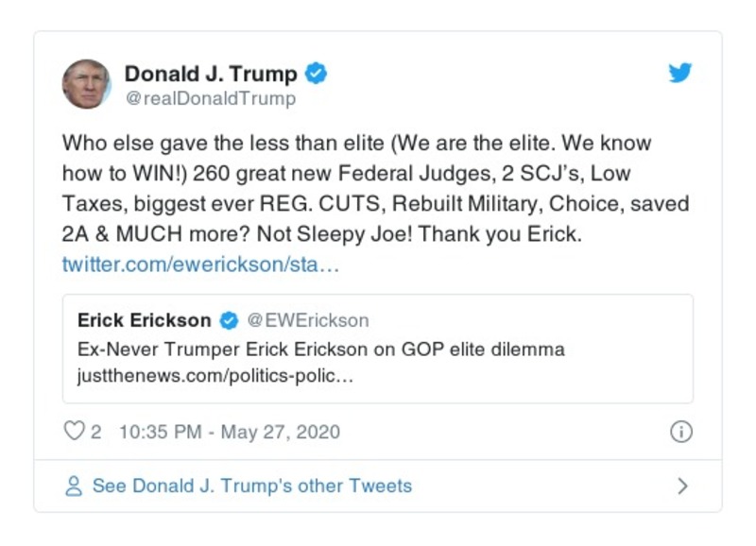Click the right chevron arrow at bottom
The image size is (756, 546).
coord(682,486)
